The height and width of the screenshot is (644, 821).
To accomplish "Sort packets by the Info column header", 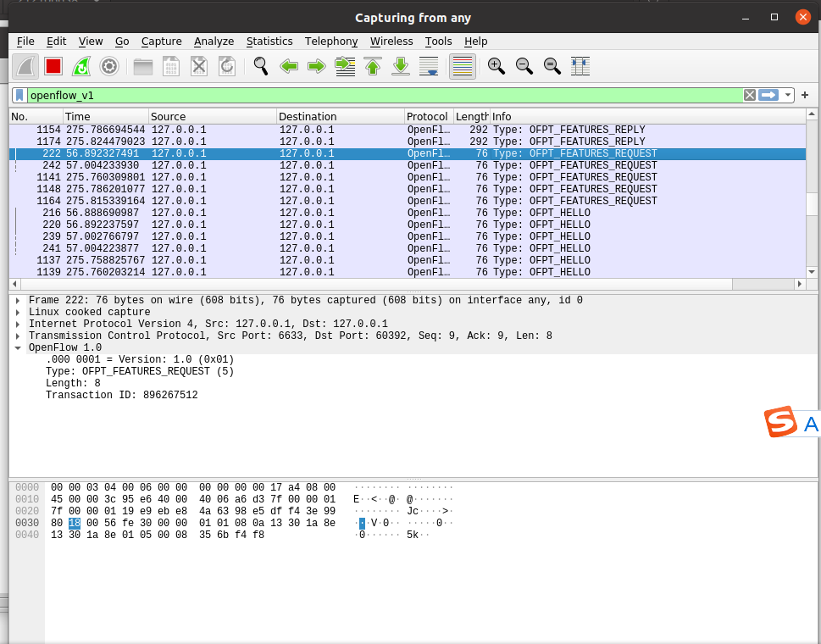I will 647,117.
